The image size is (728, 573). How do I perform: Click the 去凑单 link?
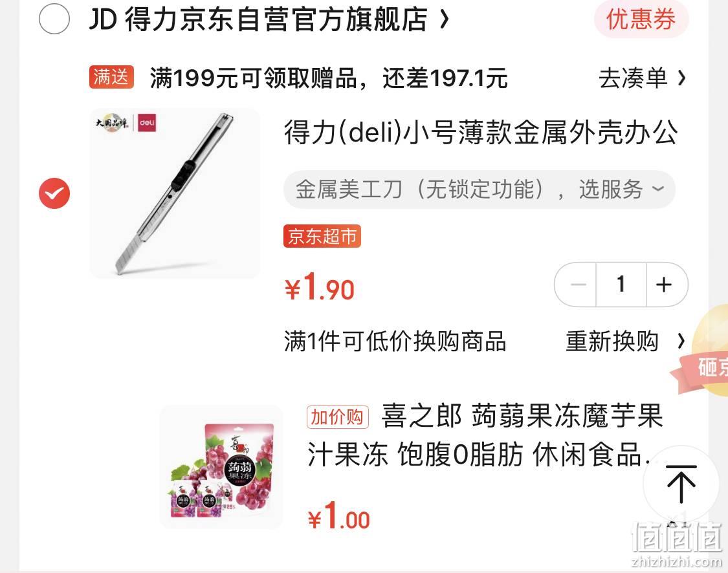coord(642,78)
